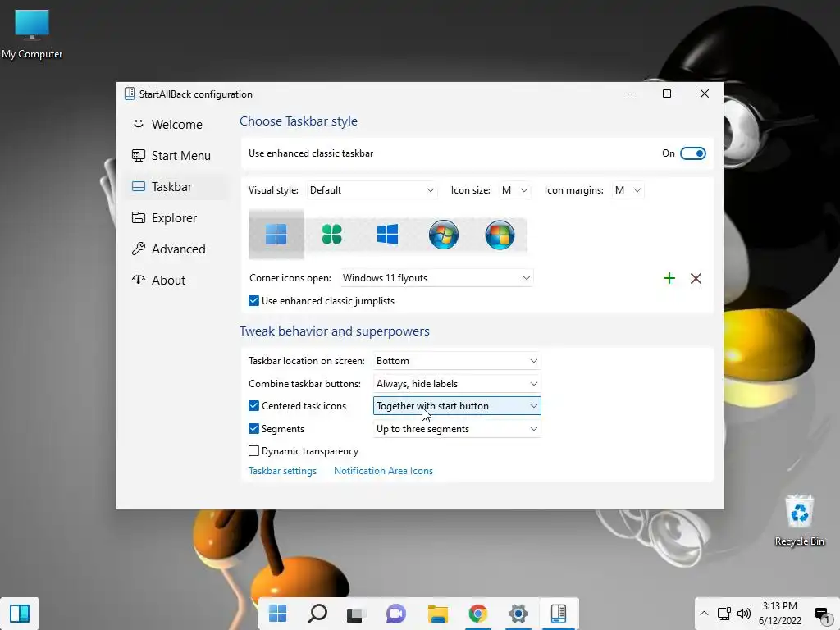Launch Chat app from taskbar
840x630 pixels.
click(396, 614)
